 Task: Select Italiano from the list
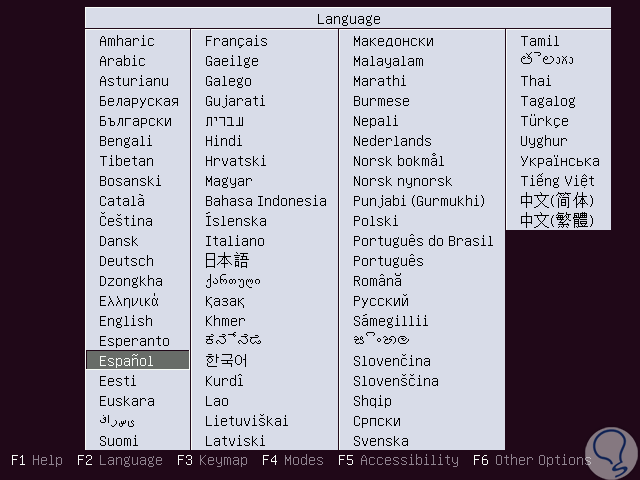[x=235, y=241]
